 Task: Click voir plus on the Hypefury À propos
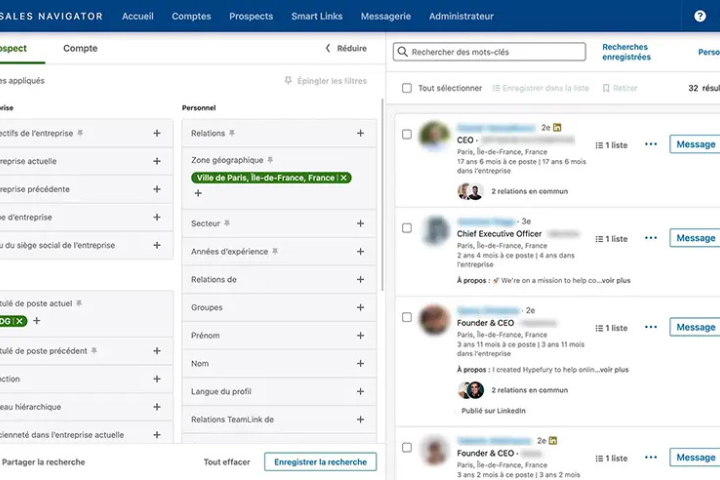click(x=614, y=369)
